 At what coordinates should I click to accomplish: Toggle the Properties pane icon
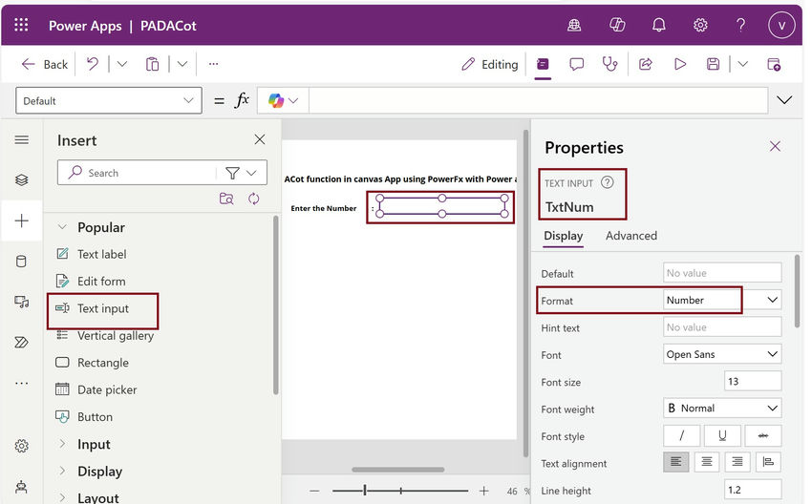click(x=543, y=64)
